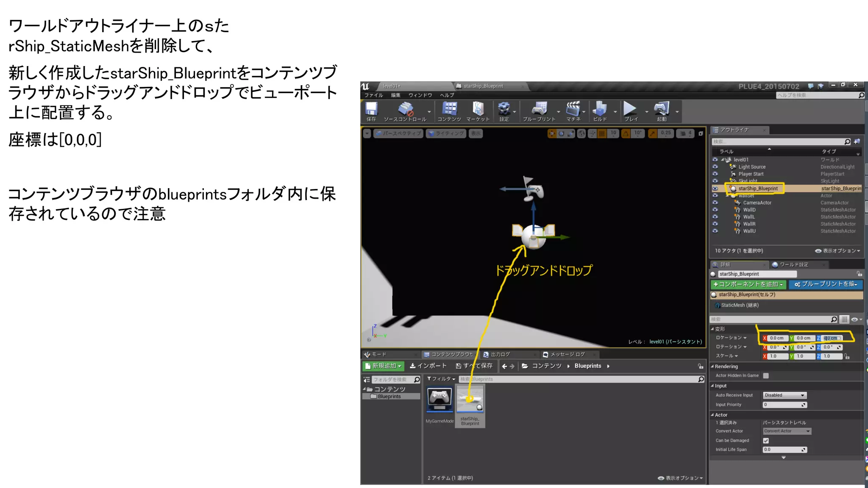Viewport: 868px width, 488px height.
Task: Toggle rotation snapping in the viewport toolbar
Action: (x=626, y=133)
